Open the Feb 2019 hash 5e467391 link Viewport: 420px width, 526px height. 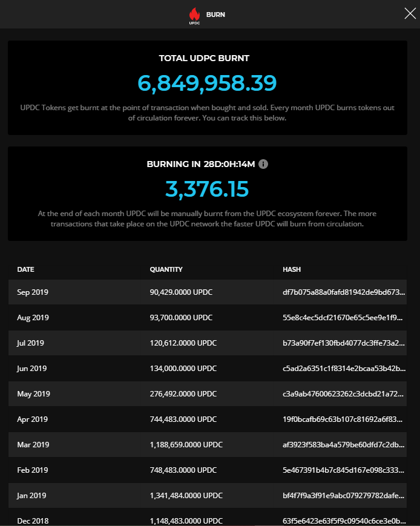point(343,470)
